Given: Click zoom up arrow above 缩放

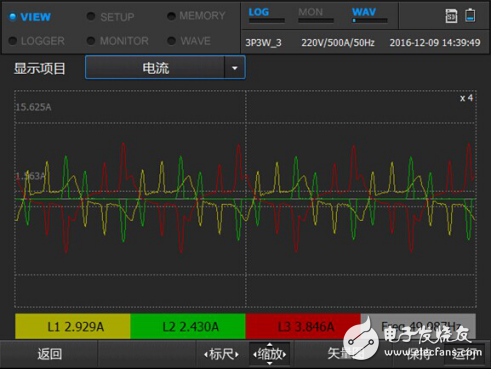Looking at the screenshot, I should click(x=270, y=344).
